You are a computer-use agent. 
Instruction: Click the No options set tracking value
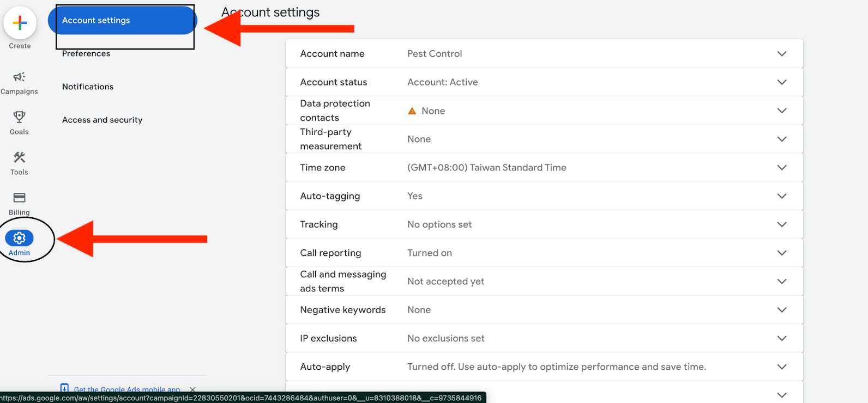(439, 224)
